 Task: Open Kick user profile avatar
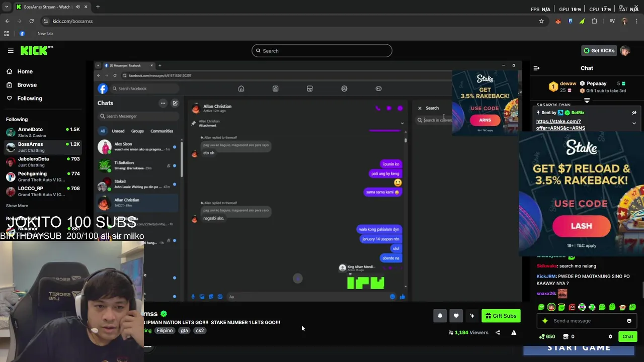(x=625, y=51)
